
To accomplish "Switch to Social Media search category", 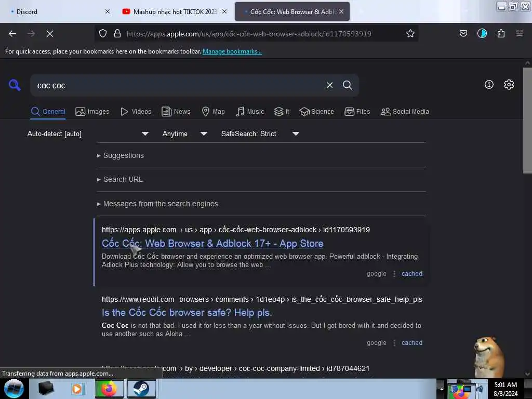I will [405, 112].
